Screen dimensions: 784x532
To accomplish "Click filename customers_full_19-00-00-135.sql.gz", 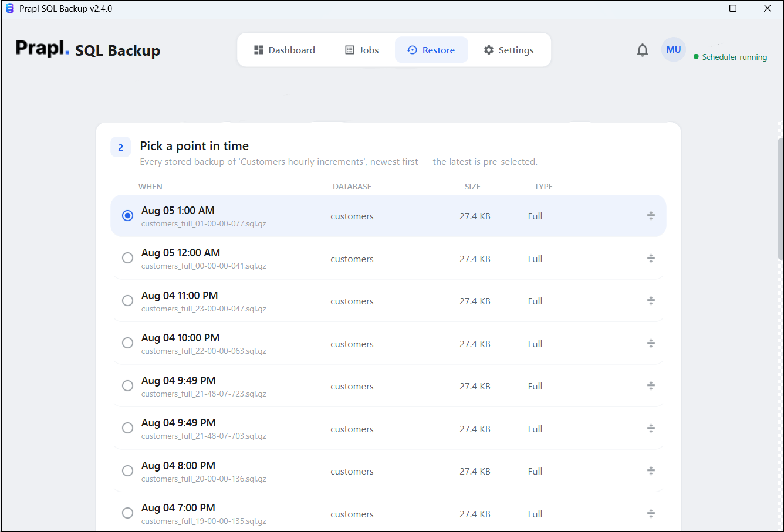I will tap(204, 521).
